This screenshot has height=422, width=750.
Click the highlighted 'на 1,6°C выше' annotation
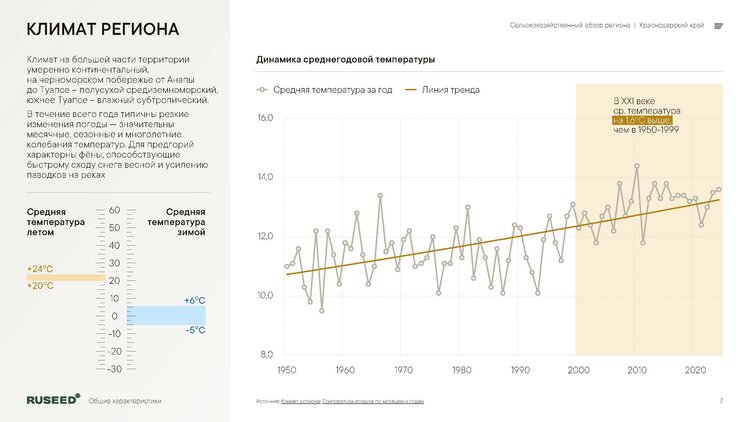pyautogui.click(x=643, y=120)
